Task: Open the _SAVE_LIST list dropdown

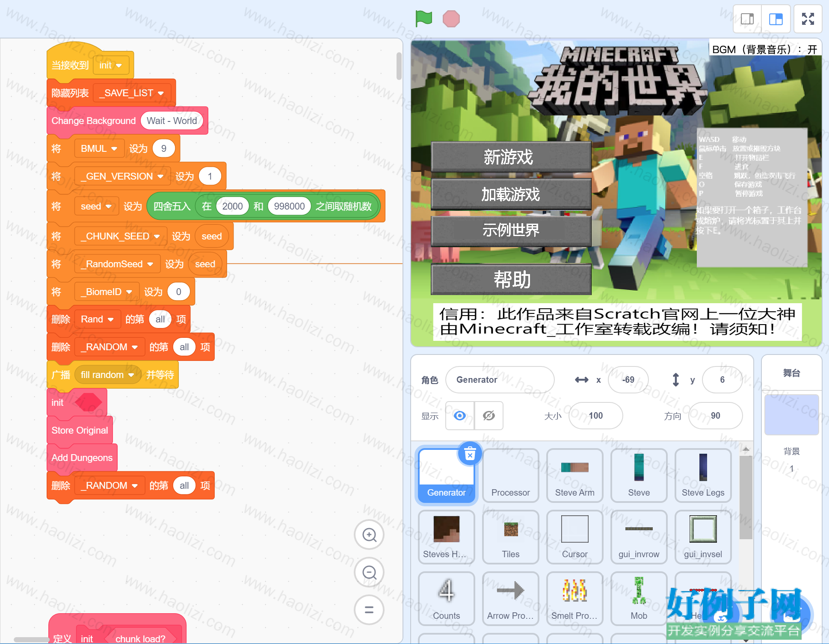Action: tap(132, 93)
